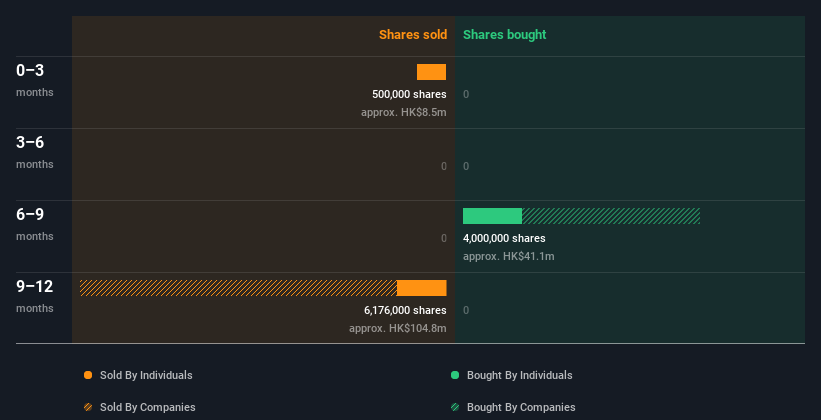Click the approx. HK$8.5m text
The height and width of the screenshot is (420, 821).
point(404,112)
